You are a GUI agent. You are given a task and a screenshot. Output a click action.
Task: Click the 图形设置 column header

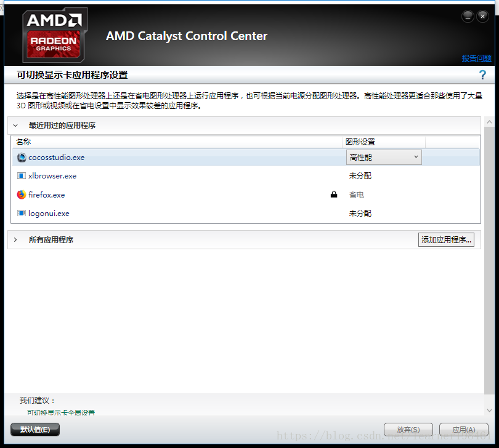pyautogui.click(x=384, y=142)
